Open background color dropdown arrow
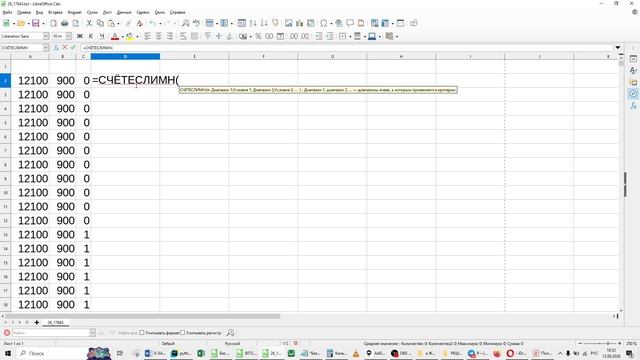 pos(137,36)
